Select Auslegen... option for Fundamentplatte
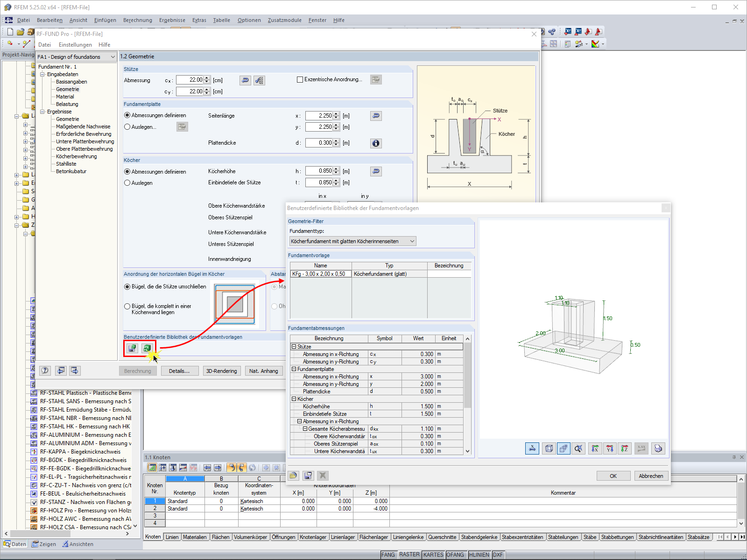The width and height of the screenshot is (747, 560). point(127,127)
